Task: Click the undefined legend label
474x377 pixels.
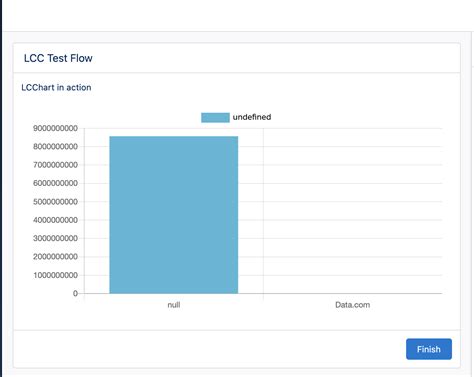Action: (x=252, y=117)
